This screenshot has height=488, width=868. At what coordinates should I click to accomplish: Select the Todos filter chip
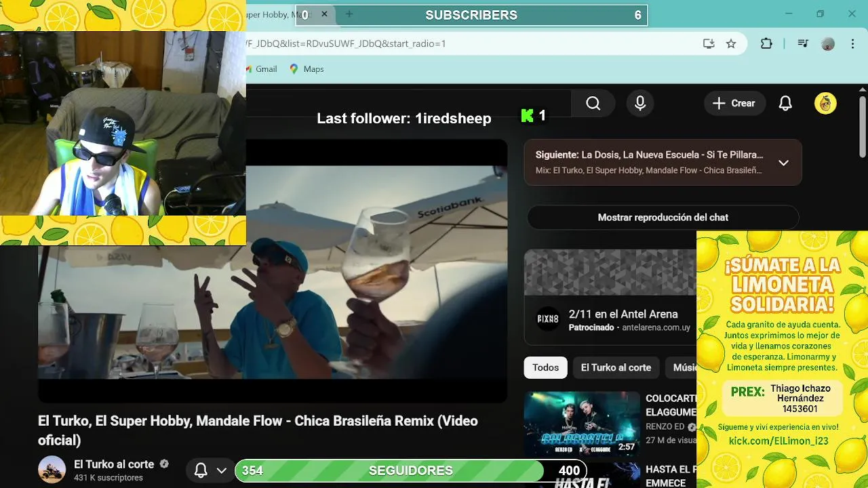pos(545,367)
